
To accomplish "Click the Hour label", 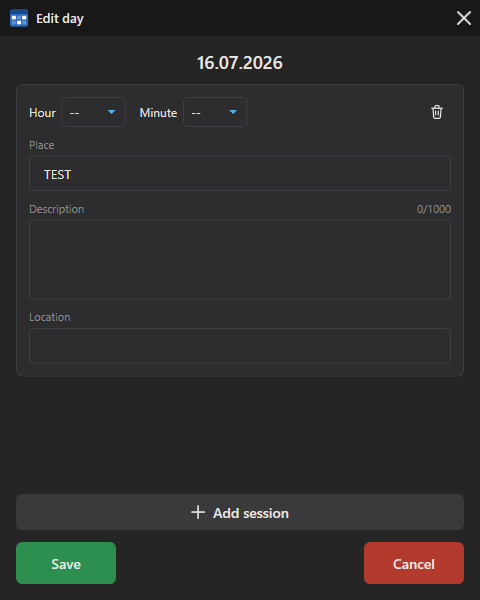I will [42, 113].
